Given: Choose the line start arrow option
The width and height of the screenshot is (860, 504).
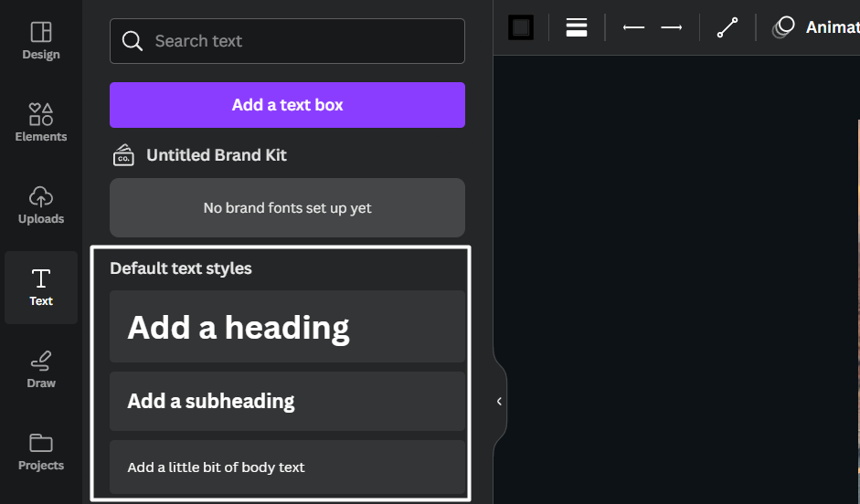Looking at the screenshot, I should tap(633, 26).
